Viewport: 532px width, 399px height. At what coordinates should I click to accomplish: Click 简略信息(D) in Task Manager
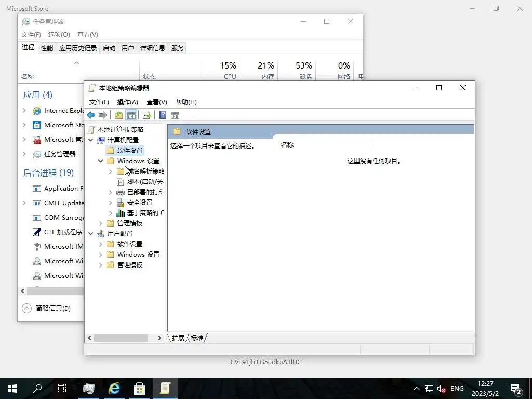[46, 308]
